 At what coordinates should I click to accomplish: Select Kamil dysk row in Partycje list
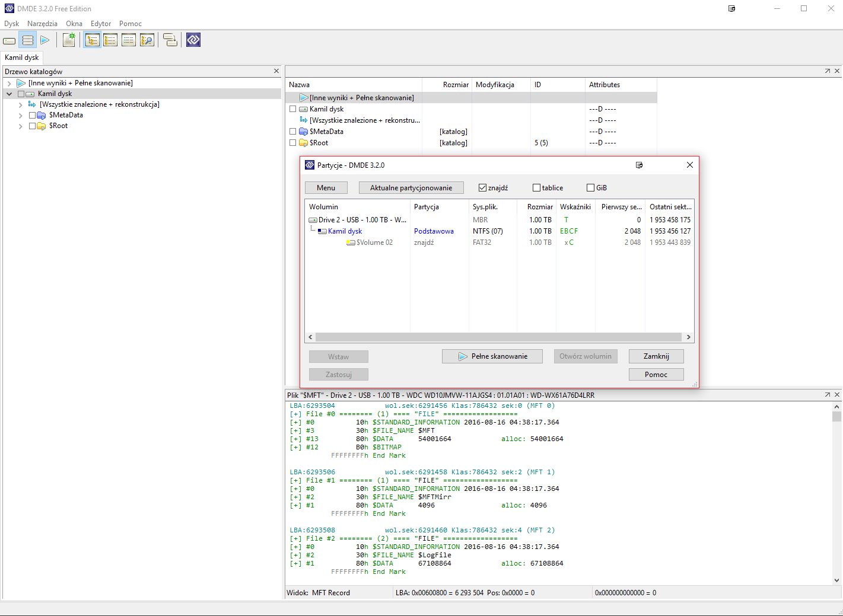click(500, 231)
